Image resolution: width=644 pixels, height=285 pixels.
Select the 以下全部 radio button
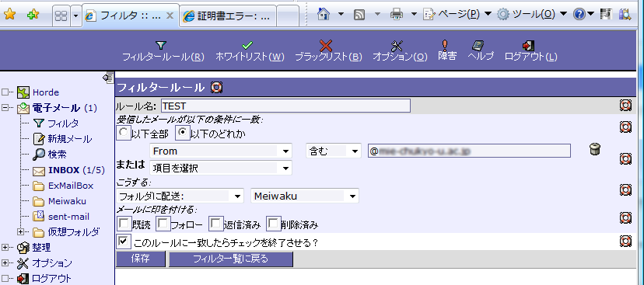point(123,132)
